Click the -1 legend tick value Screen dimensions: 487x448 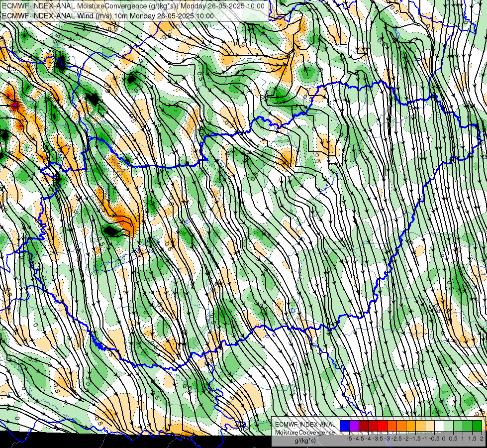pyautogui.click(x=425, y=439)
